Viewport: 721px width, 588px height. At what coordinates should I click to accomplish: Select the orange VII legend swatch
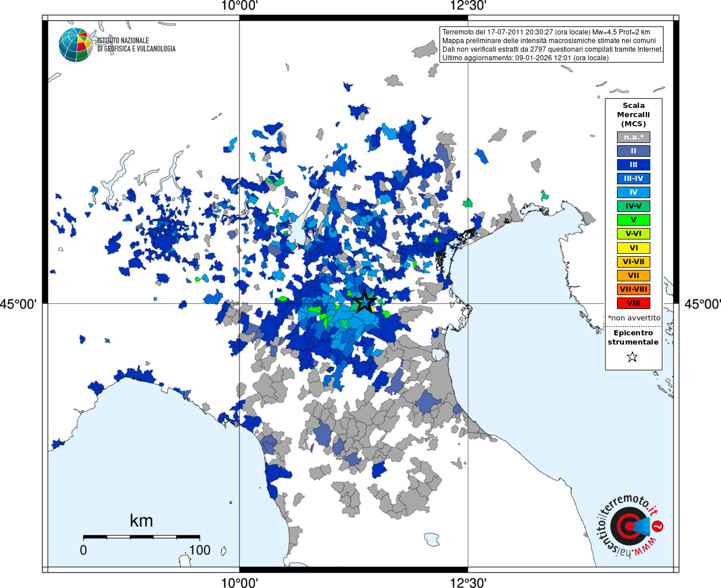click(633, 276)
